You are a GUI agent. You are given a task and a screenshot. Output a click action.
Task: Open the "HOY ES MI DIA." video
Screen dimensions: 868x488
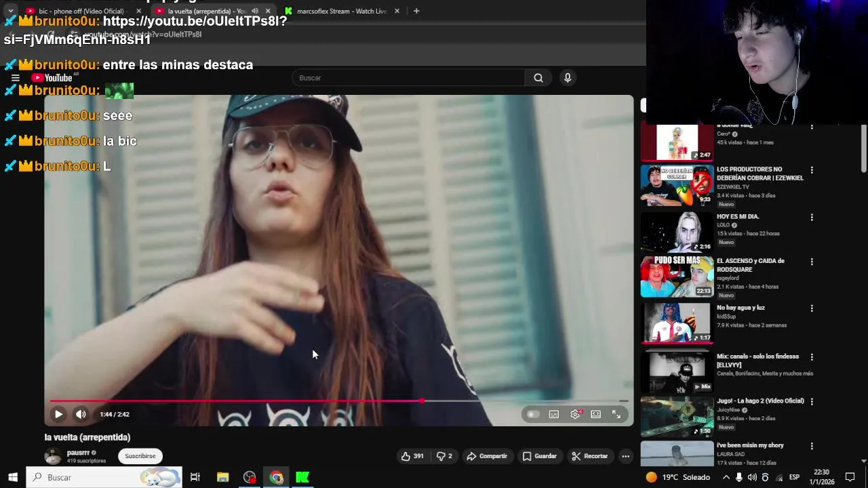738,217
